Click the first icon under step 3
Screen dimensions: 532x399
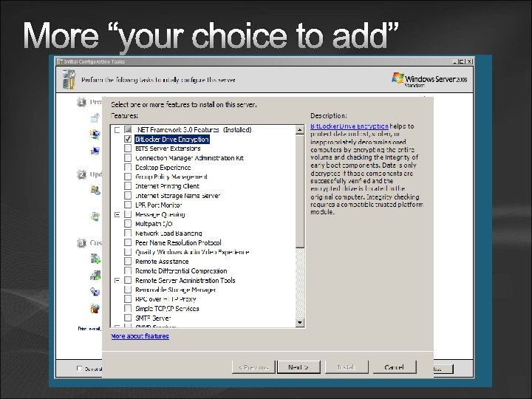[95, 259]
